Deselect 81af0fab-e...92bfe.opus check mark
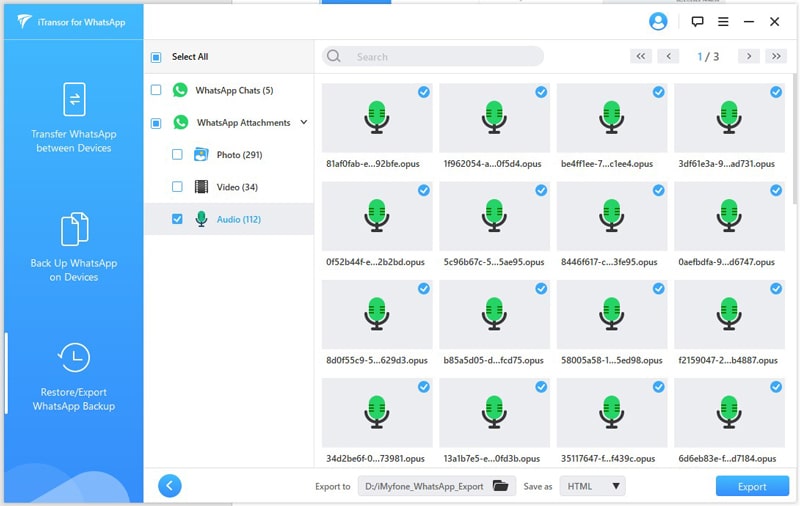Image resolution: width=800 pixels, height=506 pixels. 423,92
